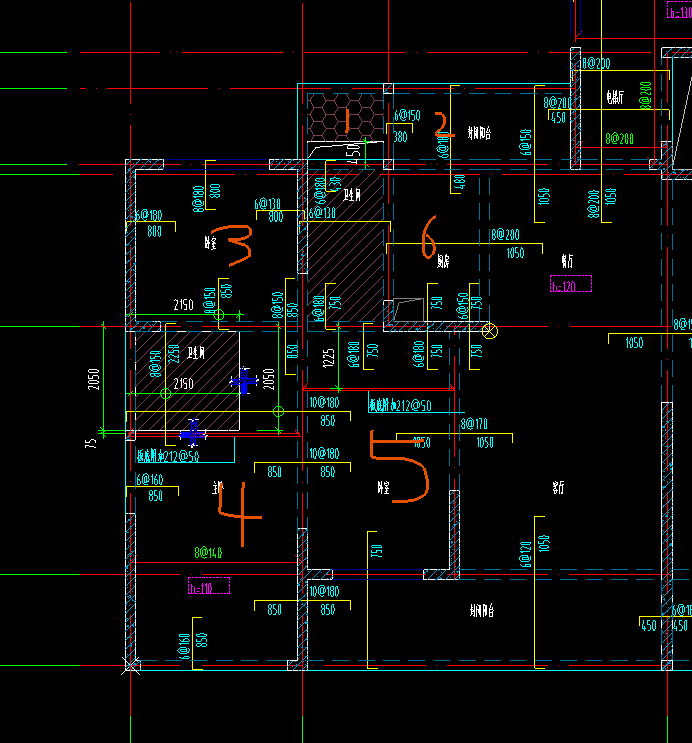692x743 pixels.
Task: Select the 212@50 slab note beside the 10@180 label
Action: (x=400, y=405)
